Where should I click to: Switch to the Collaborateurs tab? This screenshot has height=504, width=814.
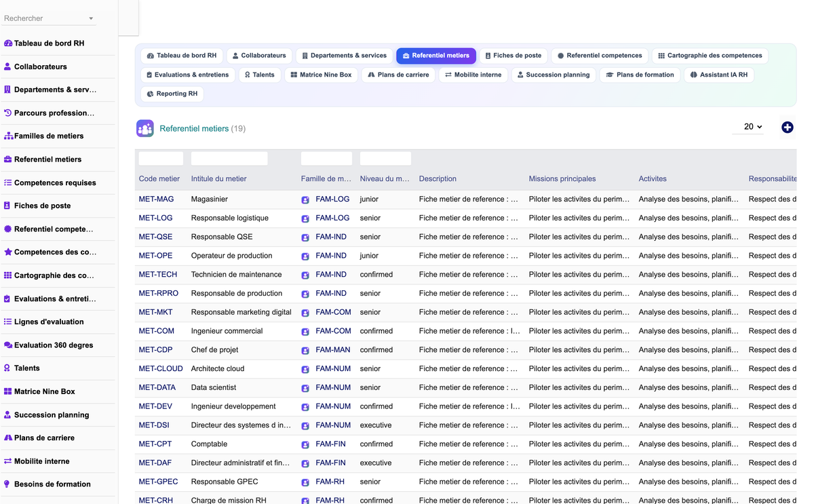pyautogui.click(x=259, y=56)
